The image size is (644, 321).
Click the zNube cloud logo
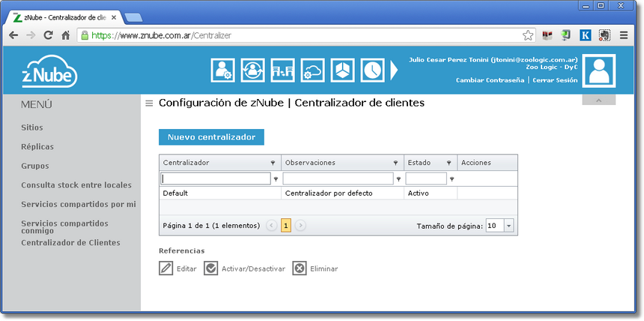point(49,71)
